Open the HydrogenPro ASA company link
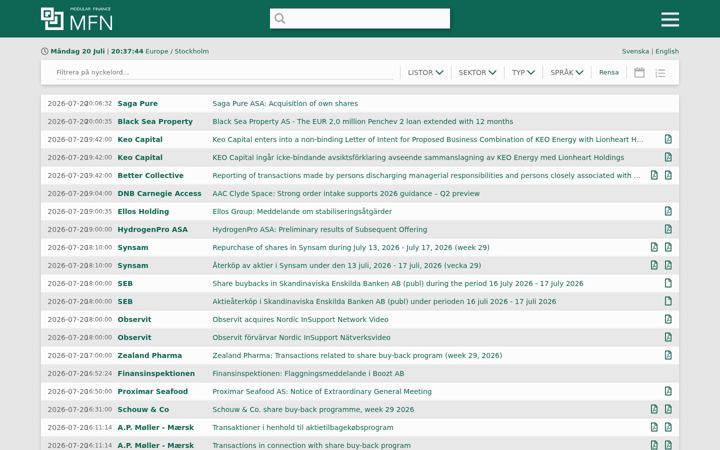Viewport: 720px width, 450px height. point(152,229)
